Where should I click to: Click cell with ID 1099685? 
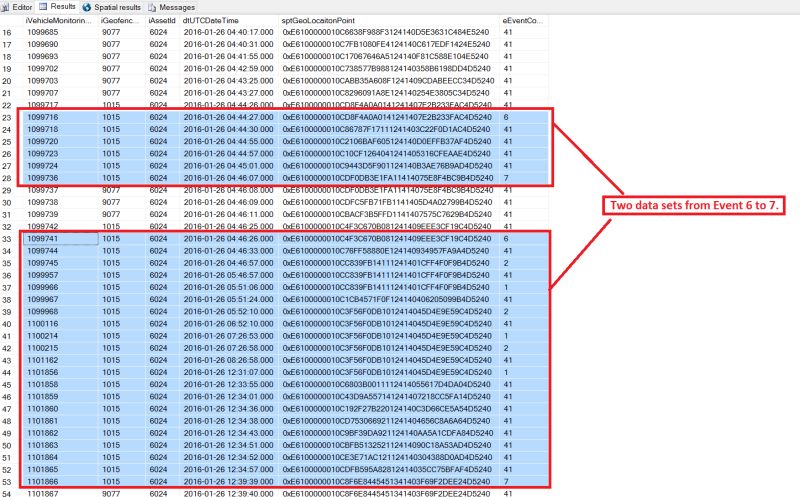pyautogui.click(x=43, y=32)
